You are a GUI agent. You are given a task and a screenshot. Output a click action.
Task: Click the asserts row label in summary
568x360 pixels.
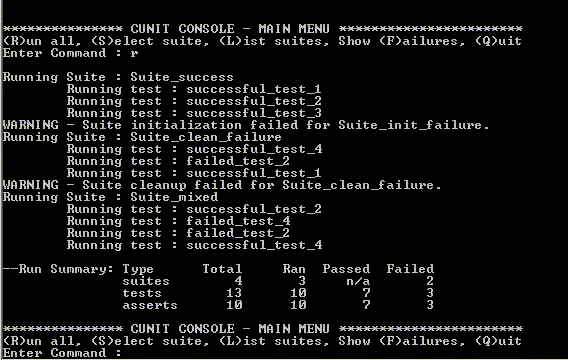click(150, 305)
